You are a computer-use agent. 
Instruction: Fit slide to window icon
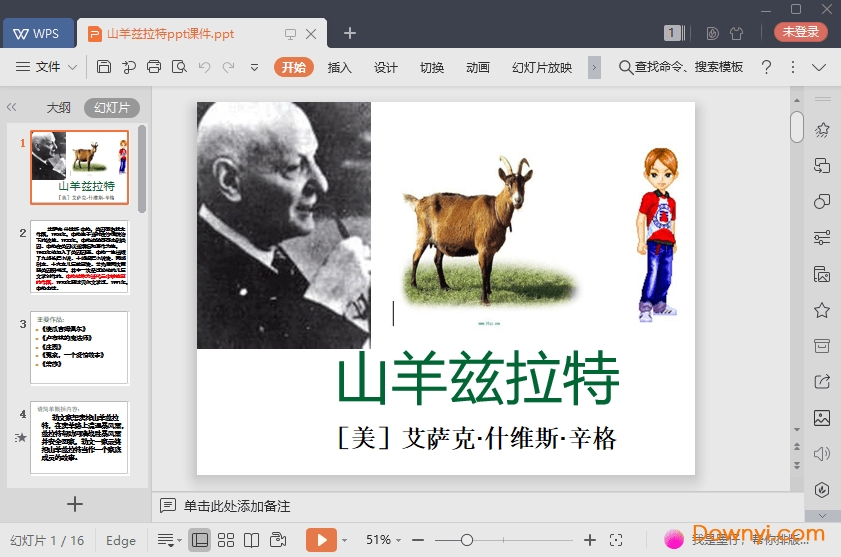pos(616,540)
